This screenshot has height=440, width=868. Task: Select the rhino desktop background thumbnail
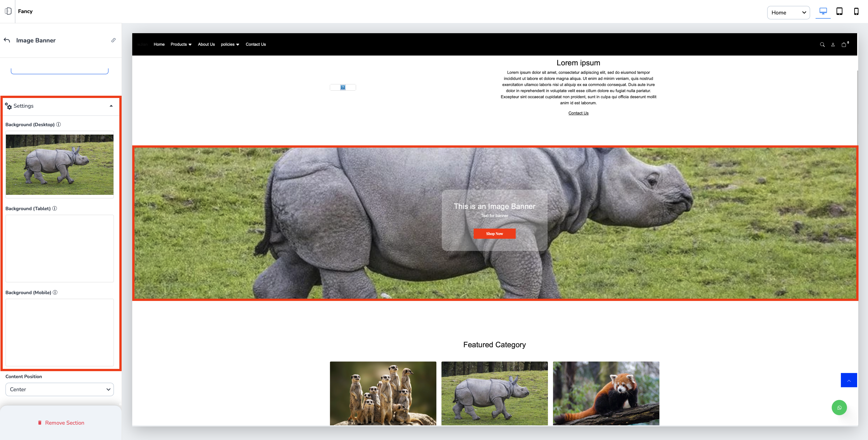click(x=60, y=165)
